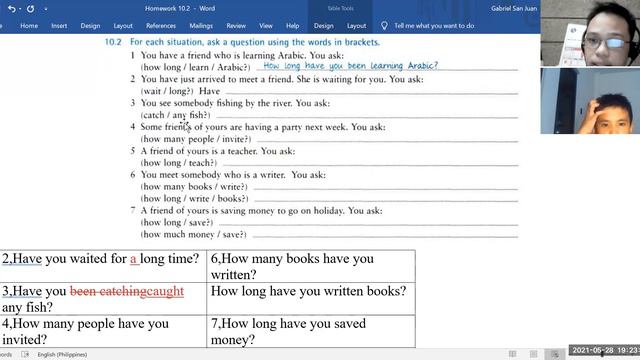Click the prompt '(how many books / write?)'
This screenshot has width=640, height=360.
coord(194,187)
